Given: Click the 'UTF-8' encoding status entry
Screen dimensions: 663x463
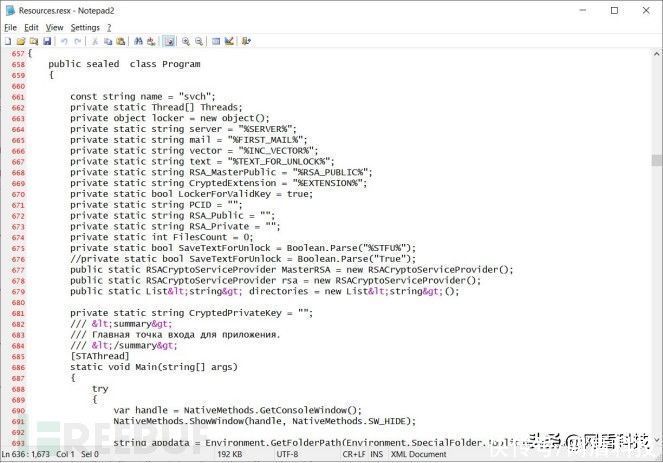Looking at the screenshot, I should tap(287, 454).
